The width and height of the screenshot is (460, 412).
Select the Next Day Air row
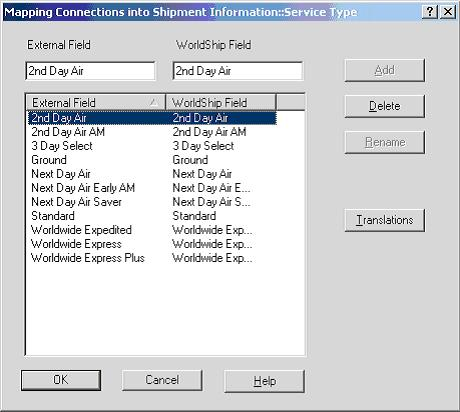click(152, 174)
